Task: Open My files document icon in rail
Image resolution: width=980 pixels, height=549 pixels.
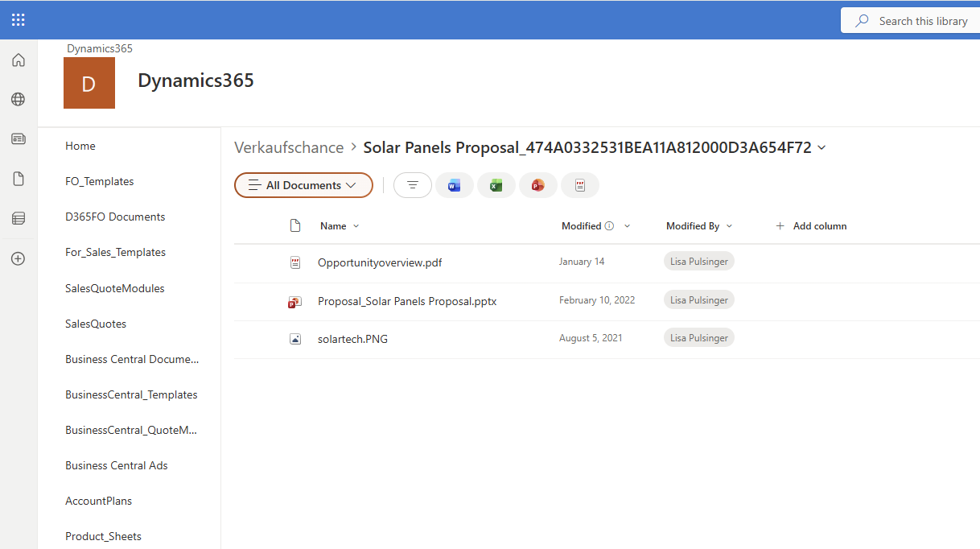Action: pos(19,179)
